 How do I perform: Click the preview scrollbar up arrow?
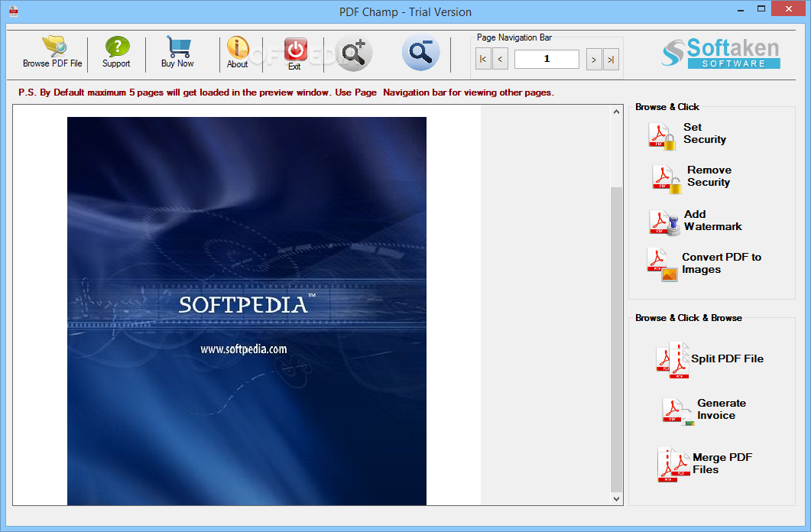616,112
